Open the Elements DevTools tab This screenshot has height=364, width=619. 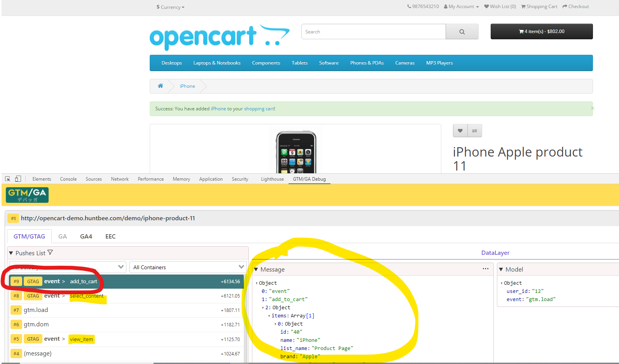pos(42,179)
